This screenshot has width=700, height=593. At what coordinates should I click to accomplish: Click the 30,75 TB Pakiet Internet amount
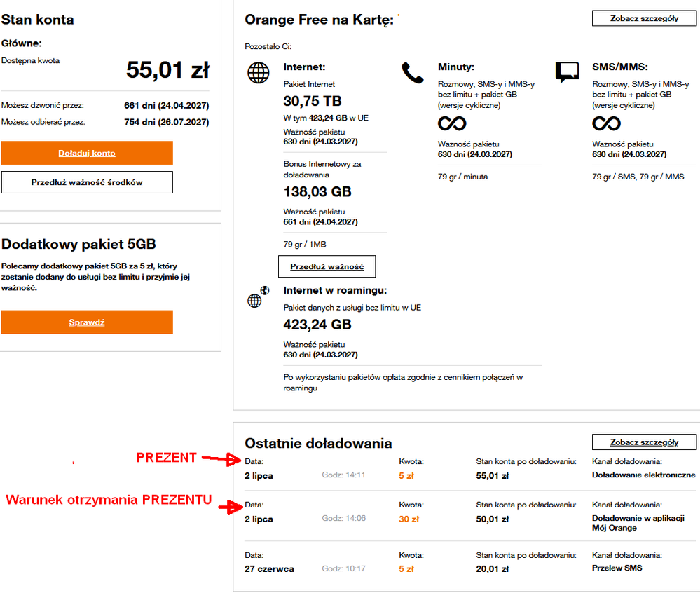(x=313, y=101)
